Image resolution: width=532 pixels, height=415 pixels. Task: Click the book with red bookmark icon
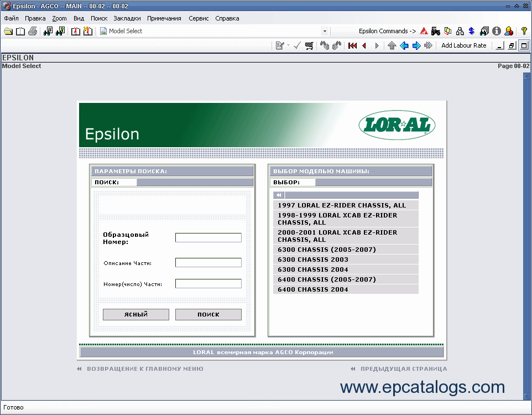tap(75, 31)
